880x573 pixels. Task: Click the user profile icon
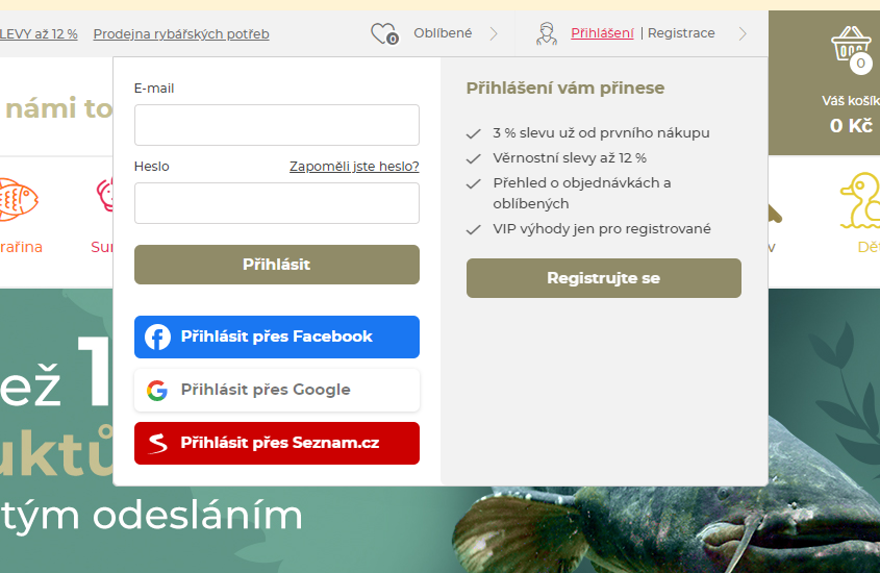[x=546, y=34]
